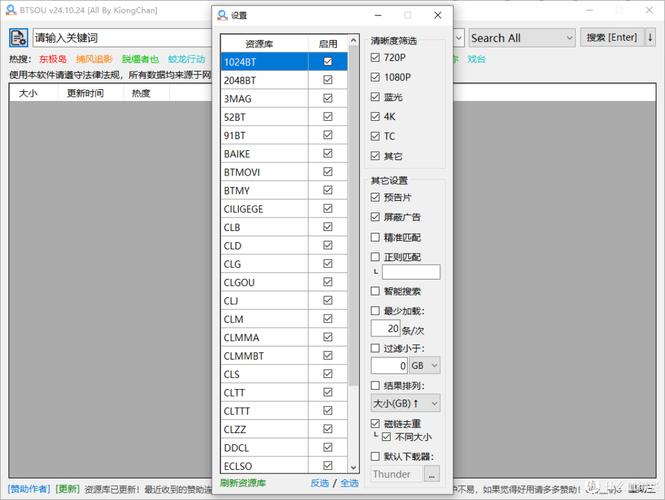Click the 全选 select all link

[x=349, y=483]
